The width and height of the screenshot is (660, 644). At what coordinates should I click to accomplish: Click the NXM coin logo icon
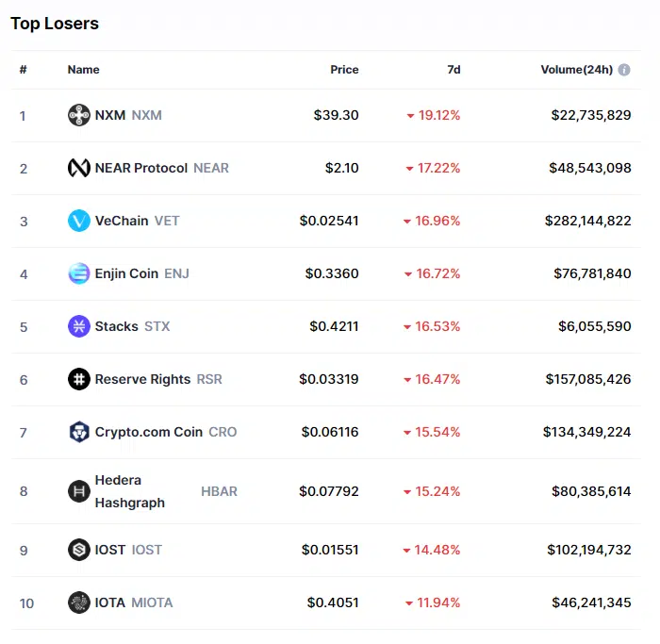(79, 115)
